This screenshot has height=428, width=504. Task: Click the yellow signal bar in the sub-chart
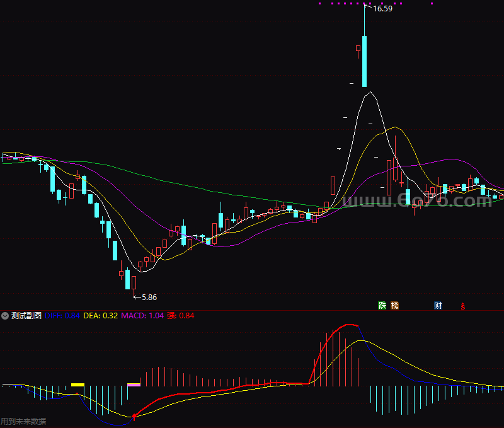[77, 385]
